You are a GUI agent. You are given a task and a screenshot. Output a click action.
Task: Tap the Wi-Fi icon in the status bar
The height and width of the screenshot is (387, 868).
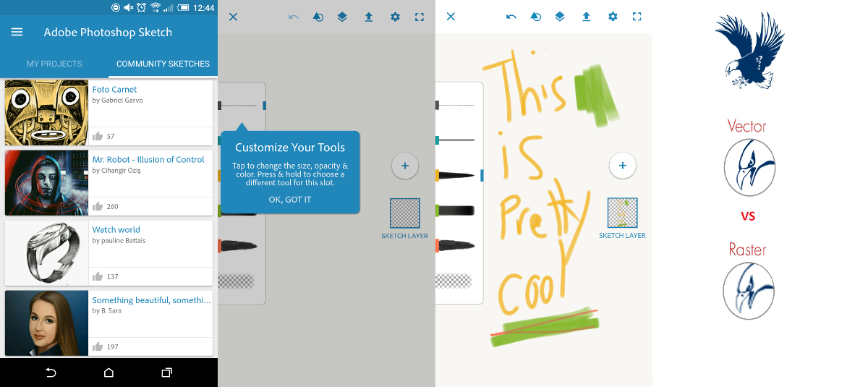(x=156, y=7)
